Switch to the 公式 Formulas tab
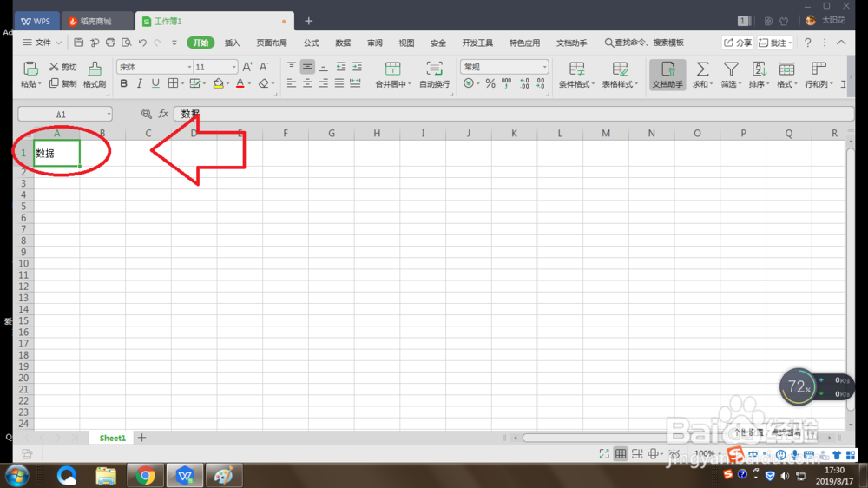Viewport: 868px width, 488px height. (x=311, y=43)
